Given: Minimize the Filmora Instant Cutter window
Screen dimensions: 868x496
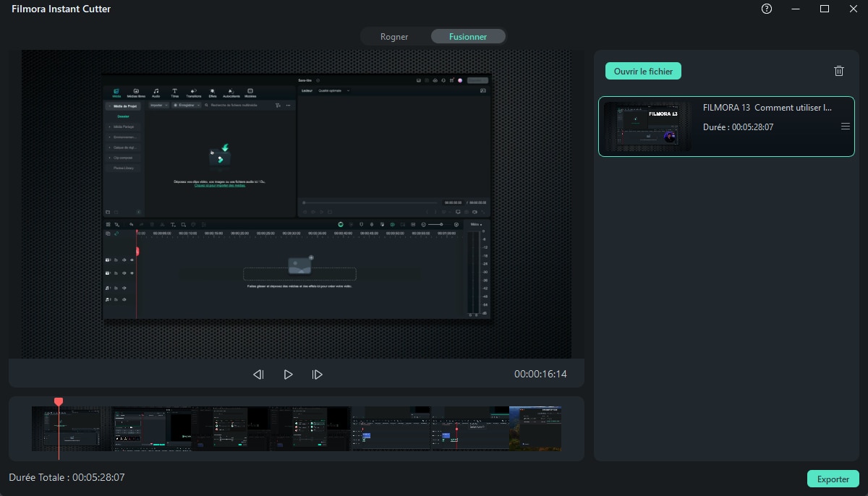Looking at the screenshot, I should [796, 9].
